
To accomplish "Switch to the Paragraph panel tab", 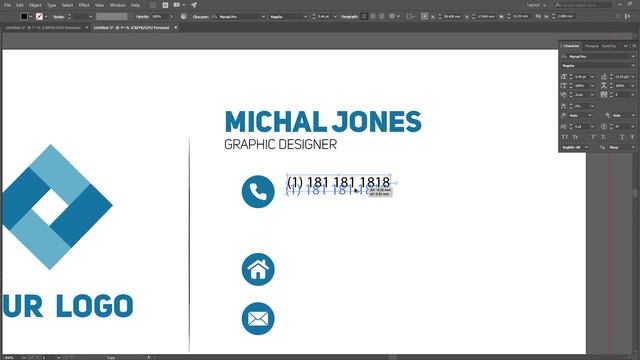I will [591, 46].
